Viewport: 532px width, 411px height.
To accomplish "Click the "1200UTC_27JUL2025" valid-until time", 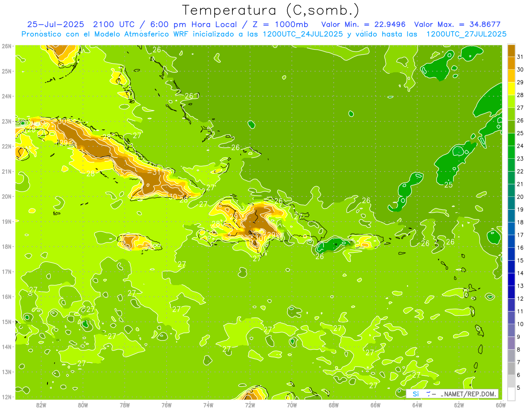I will coord(466,34).
